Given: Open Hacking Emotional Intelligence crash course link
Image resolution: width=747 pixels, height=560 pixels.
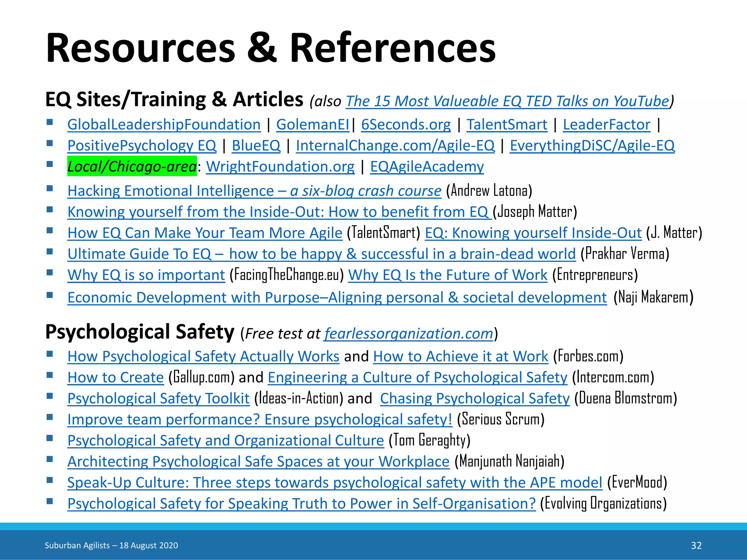Looking at the screenshot, I should point(254,191).
